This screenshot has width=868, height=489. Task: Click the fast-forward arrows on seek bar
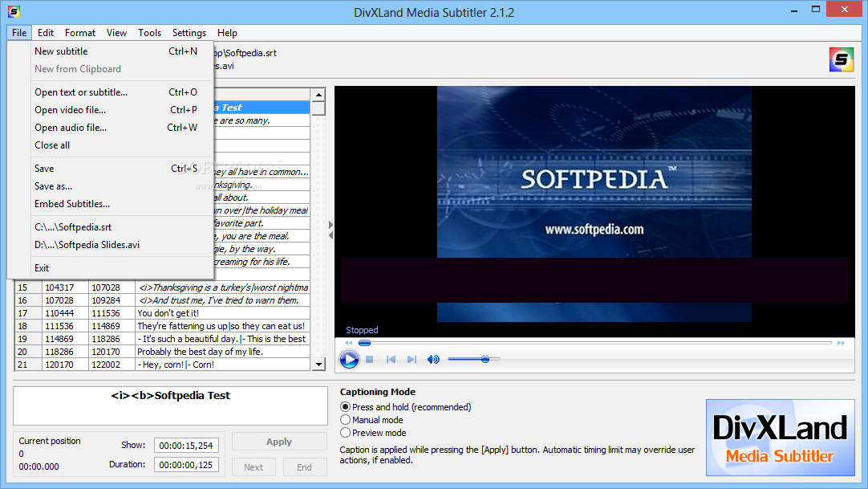[x=841, y=343]
